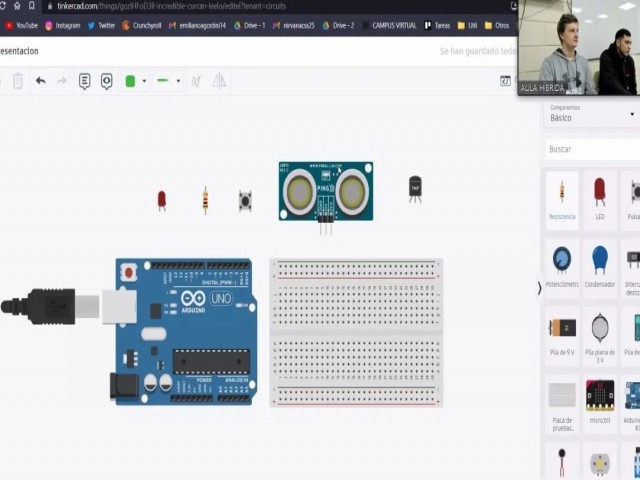Click the site lock icon
The height and width of the screenshot is (480, 640).
point(50,6)
